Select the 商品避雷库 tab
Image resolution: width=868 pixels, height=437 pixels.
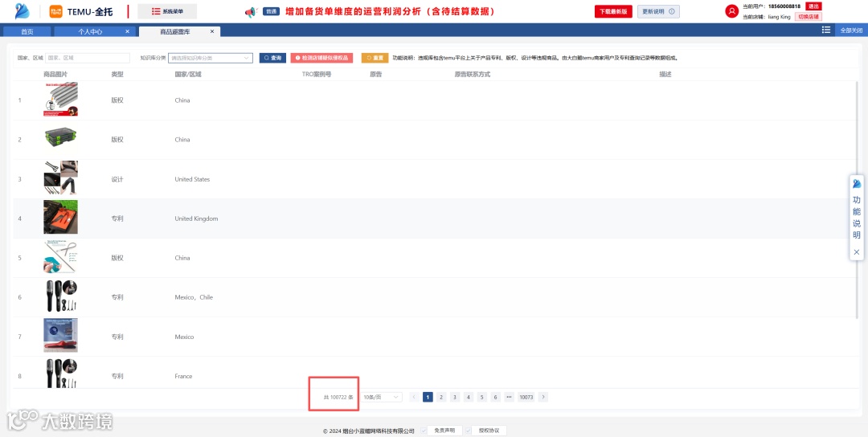click(175, 31)
